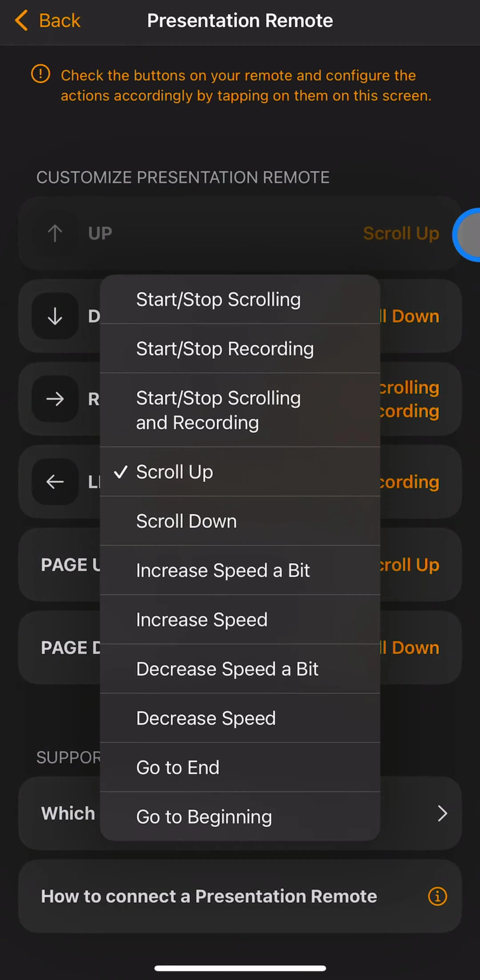
Task: Tap the down arrow key icon
Action: [x=55, y=316]
